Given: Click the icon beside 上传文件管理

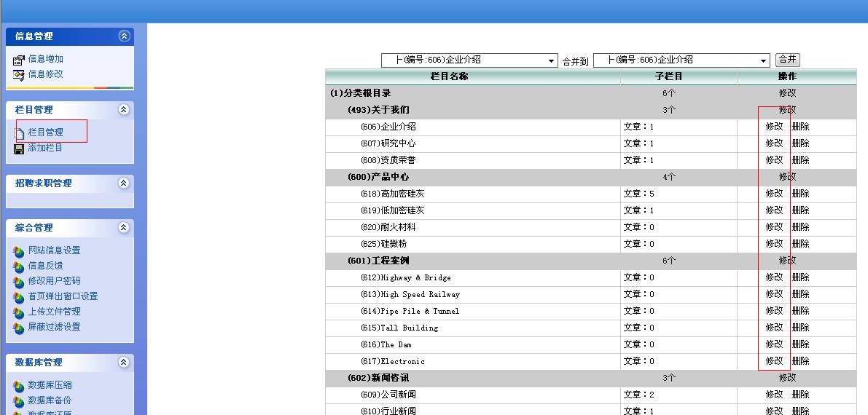Looking at the screenshot, I should pos(19,312).
